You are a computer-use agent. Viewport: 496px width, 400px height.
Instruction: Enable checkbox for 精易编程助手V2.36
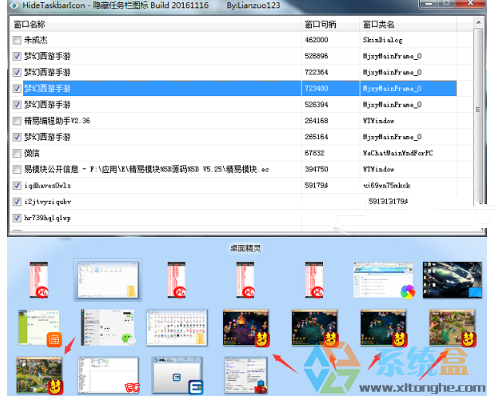tap(17, 121)
